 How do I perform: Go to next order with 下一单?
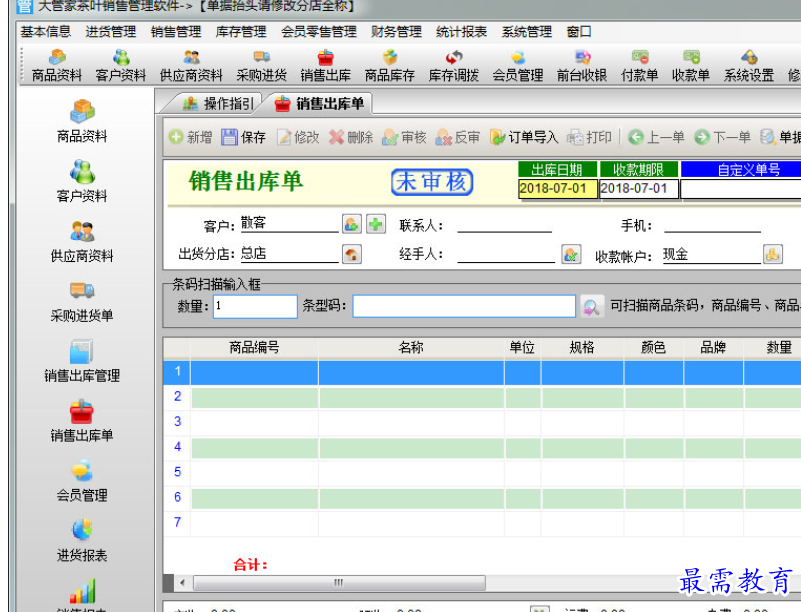tap(722, 137)
